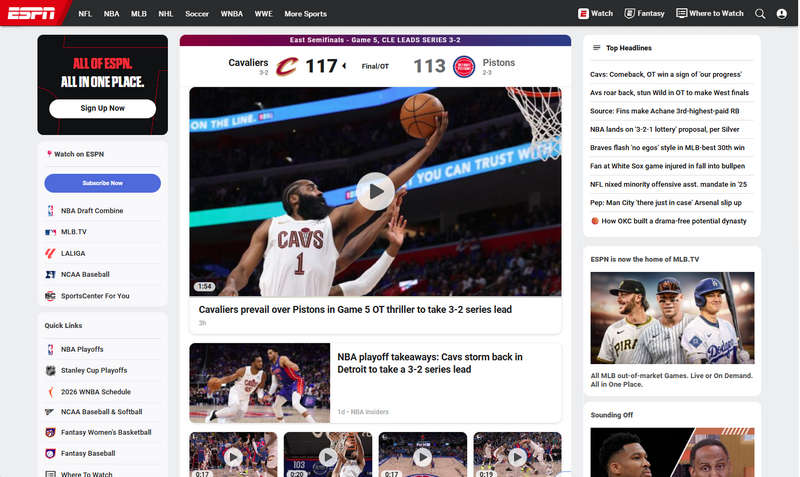This screenshot has height=477, width=800.
Task: Click the Pistons team name in scoreboard
Action: click(x=498, y=63)
